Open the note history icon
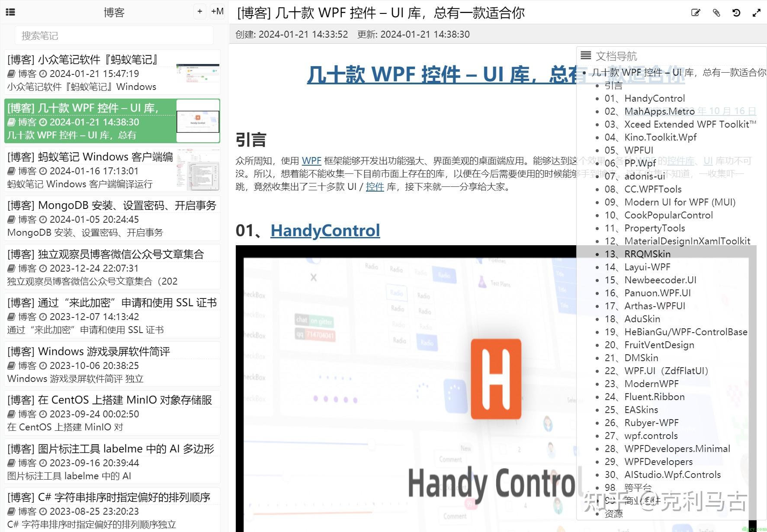 coord(736,13)
